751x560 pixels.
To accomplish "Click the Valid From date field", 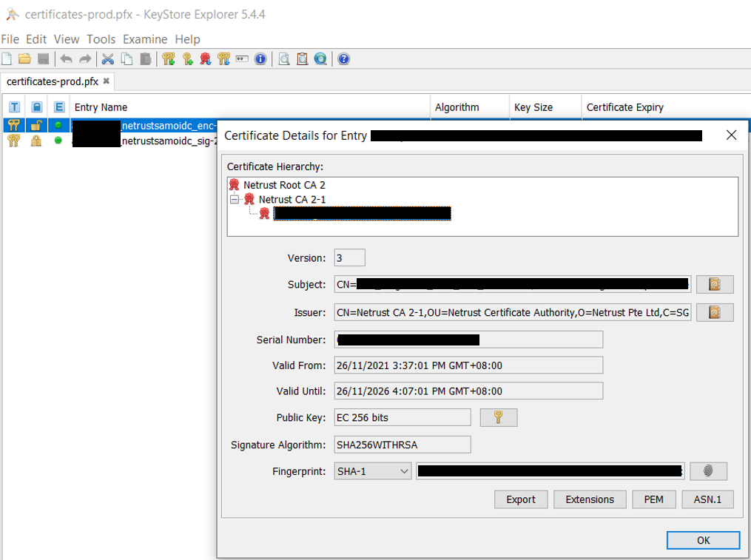I will (x=468, y=365).
